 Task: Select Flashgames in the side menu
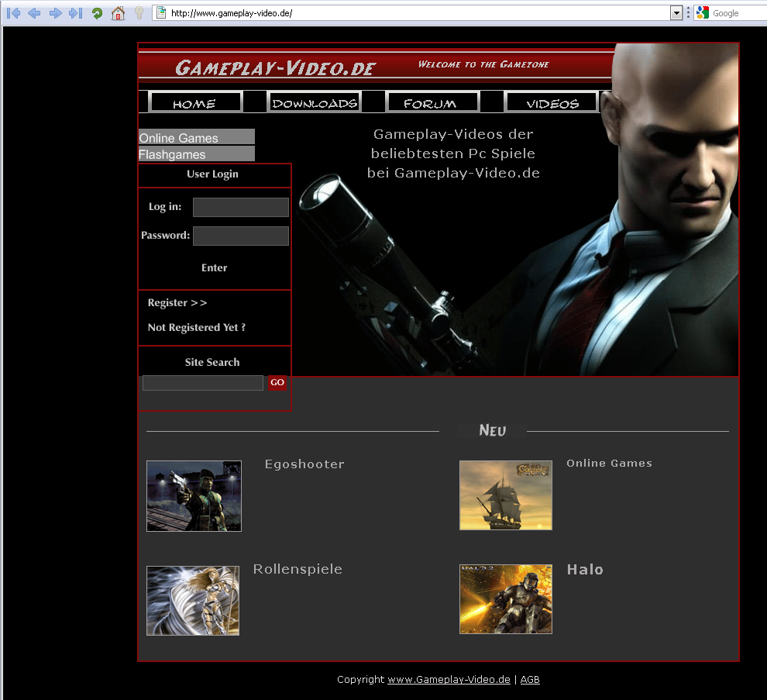(197, 153)
